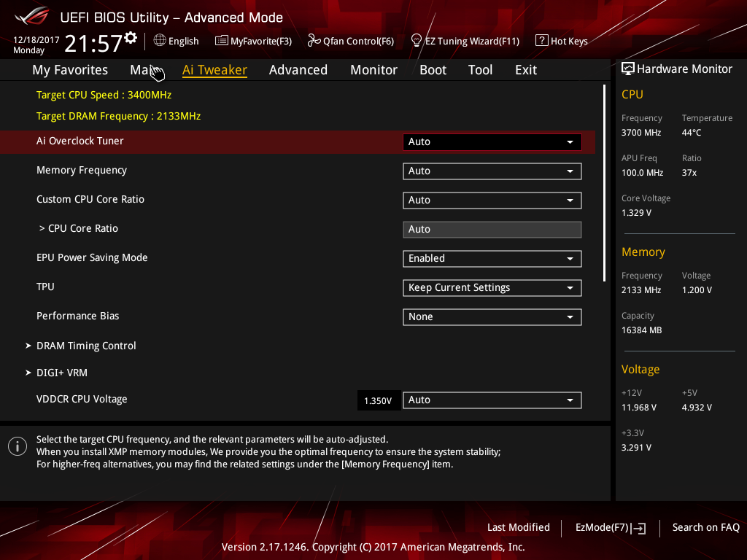Click the MyFavorite list icon
This screenshot has height=560, width=747.
tap(222, 41)
